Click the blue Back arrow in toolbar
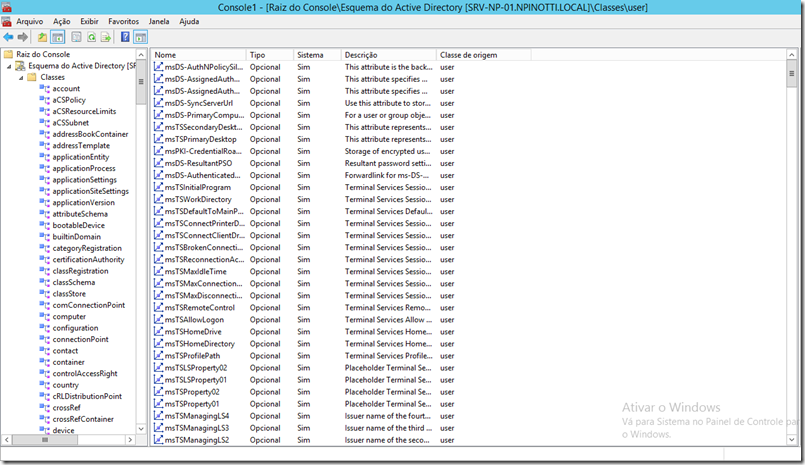 [x=8, y=37]
